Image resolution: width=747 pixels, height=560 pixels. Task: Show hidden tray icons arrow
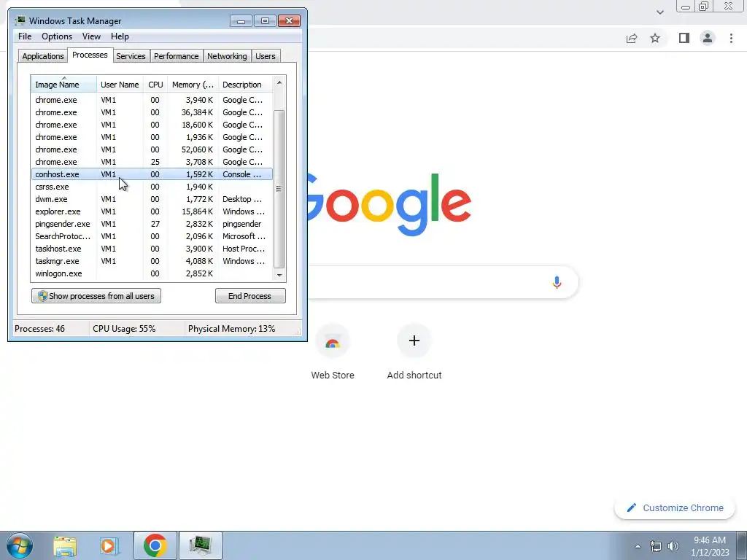638,546
